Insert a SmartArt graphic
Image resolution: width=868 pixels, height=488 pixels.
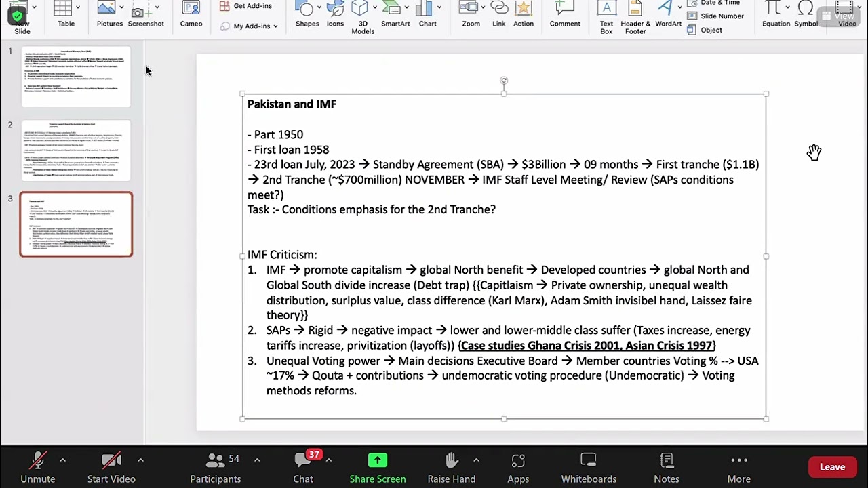point(395,14)
